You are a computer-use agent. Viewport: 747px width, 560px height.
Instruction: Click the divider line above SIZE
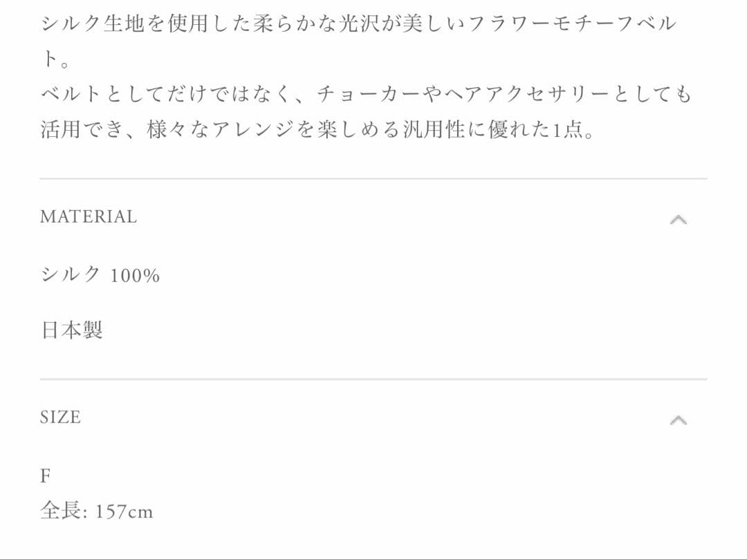point(373,377)
